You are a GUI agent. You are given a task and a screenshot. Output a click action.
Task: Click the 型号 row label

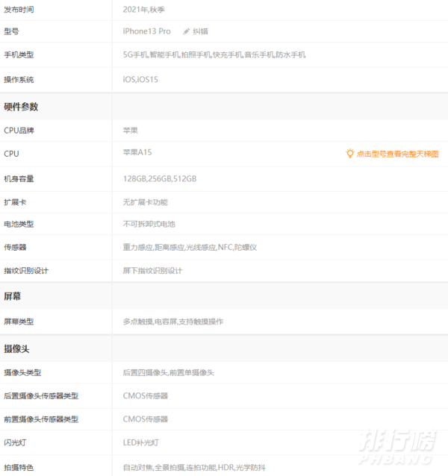pos(11,31)
